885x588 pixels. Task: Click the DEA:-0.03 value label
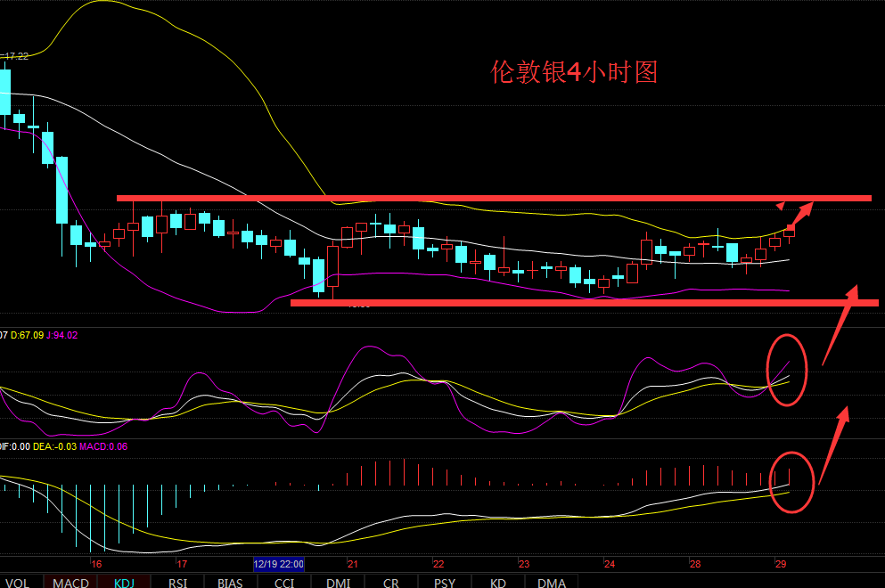(x=54, y=446)
